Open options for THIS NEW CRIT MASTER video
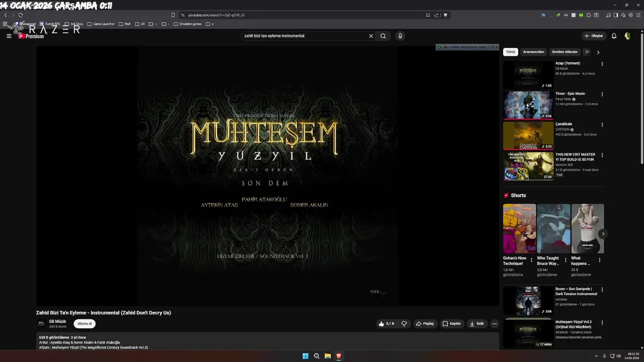The height and width of the screenshot is (362, 644). tap(602, 155)
